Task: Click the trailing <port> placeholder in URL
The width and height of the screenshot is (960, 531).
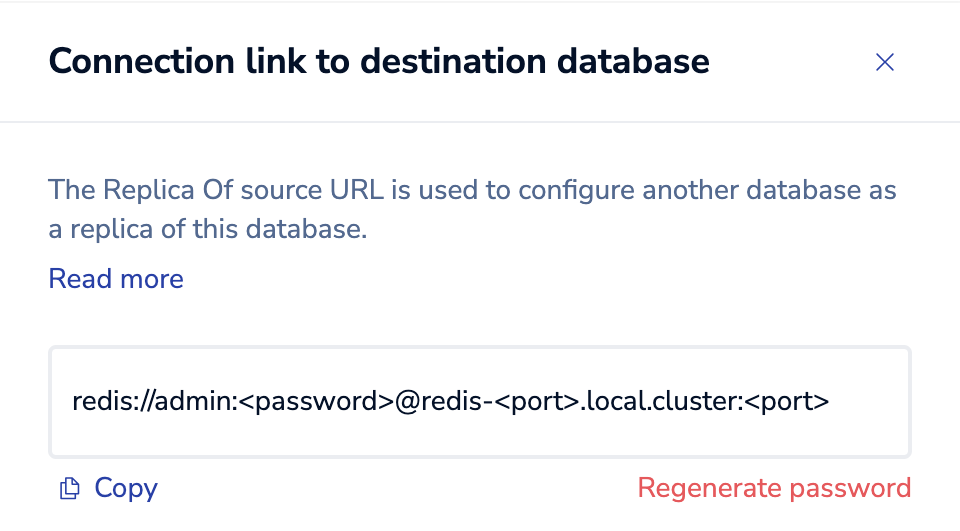Action: click(x=789, y=402)
